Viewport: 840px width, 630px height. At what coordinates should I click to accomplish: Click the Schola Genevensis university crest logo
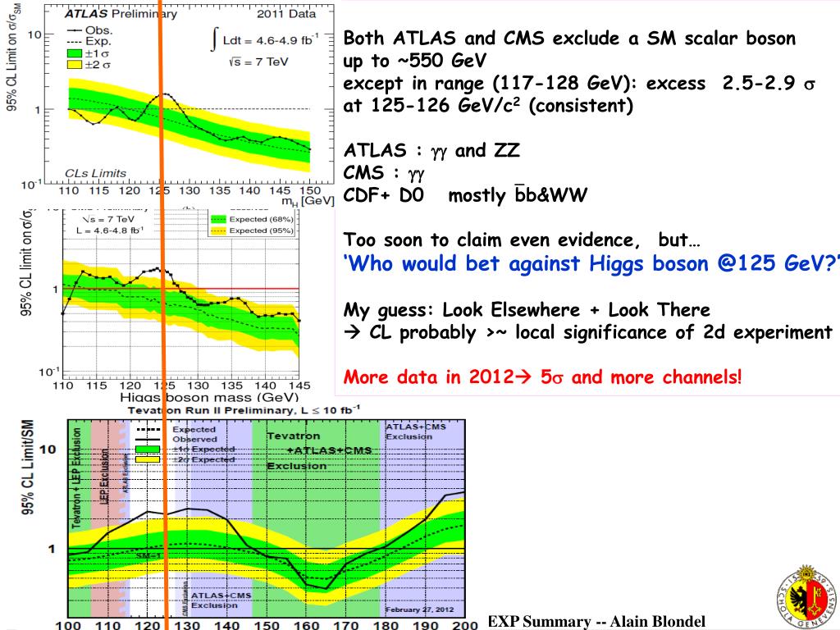click(x=808, y=596)
